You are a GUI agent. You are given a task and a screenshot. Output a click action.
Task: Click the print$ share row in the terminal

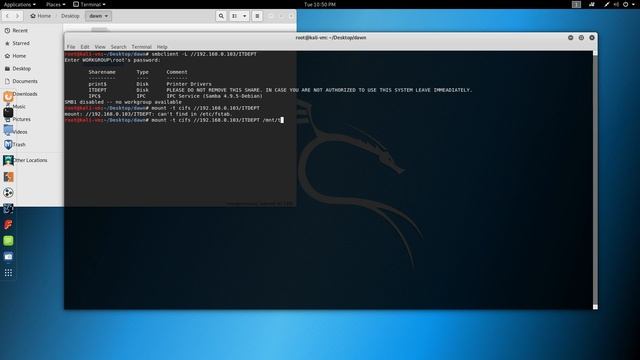pyautogui.click(x=150, y=84)
